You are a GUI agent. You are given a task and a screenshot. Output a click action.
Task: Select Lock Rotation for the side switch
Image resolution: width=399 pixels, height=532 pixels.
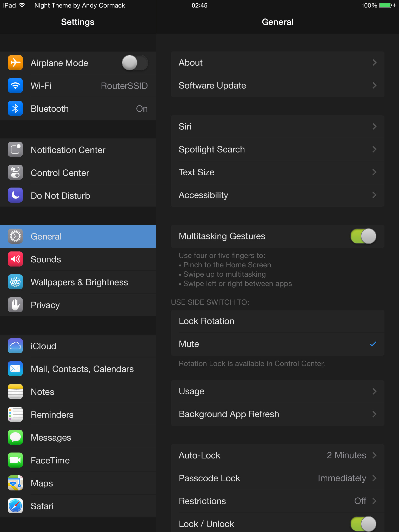[x=278, y=321]
